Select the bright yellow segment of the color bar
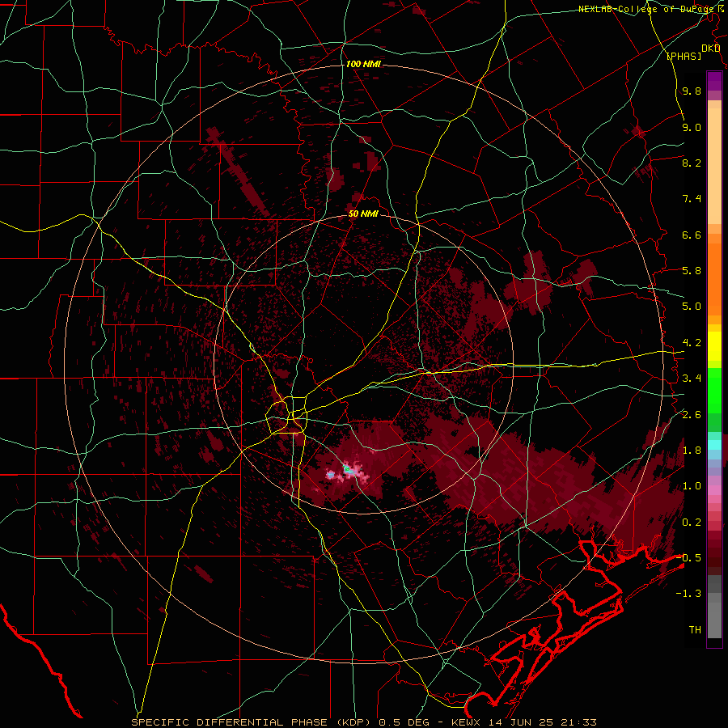728x728 pixels. (x=714, y=346)
